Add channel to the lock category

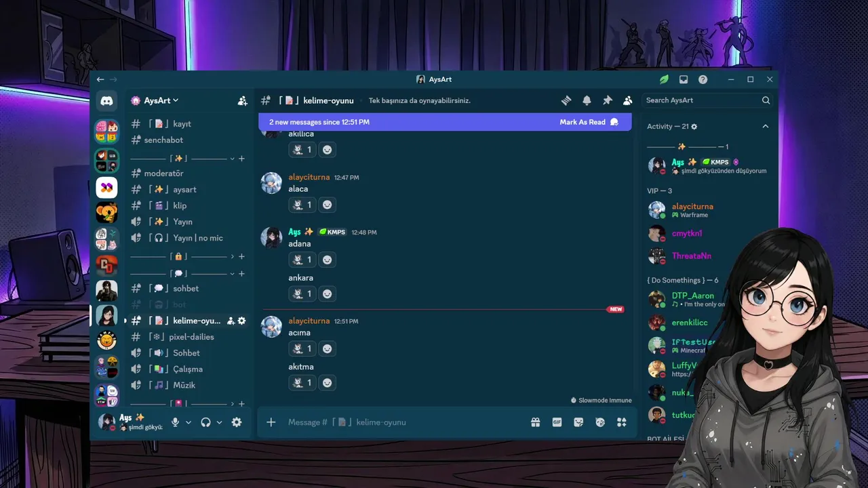241,257
